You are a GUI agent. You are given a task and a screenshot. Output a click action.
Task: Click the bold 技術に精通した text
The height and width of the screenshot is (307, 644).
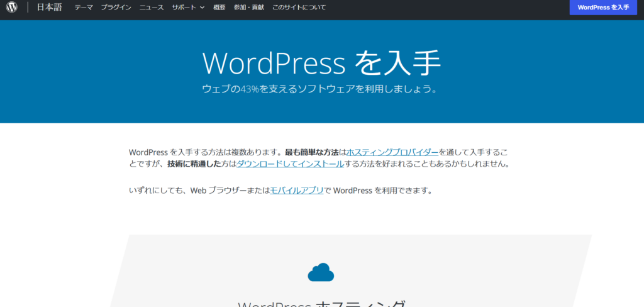(x=194, y=164)
